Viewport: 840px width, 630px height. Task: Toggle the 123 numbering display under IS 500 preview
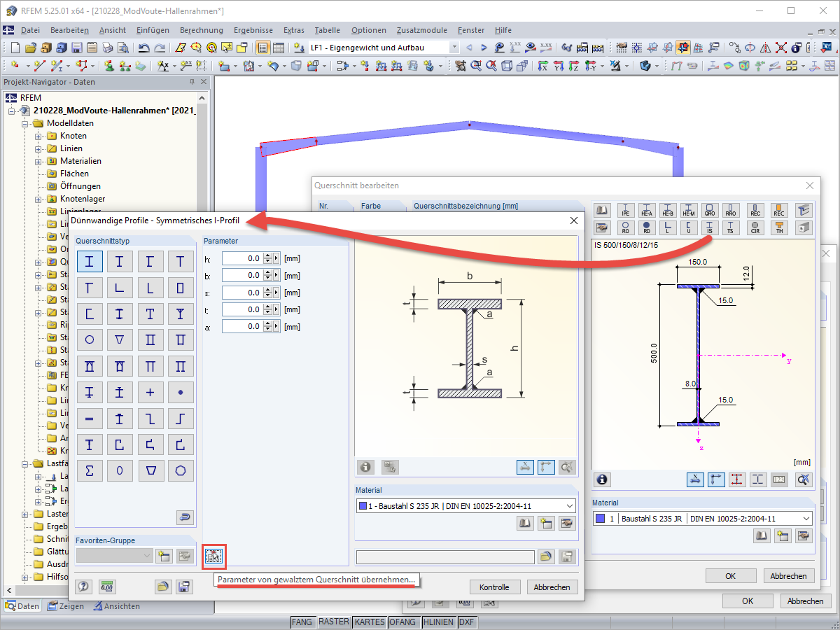pos(780,479)
